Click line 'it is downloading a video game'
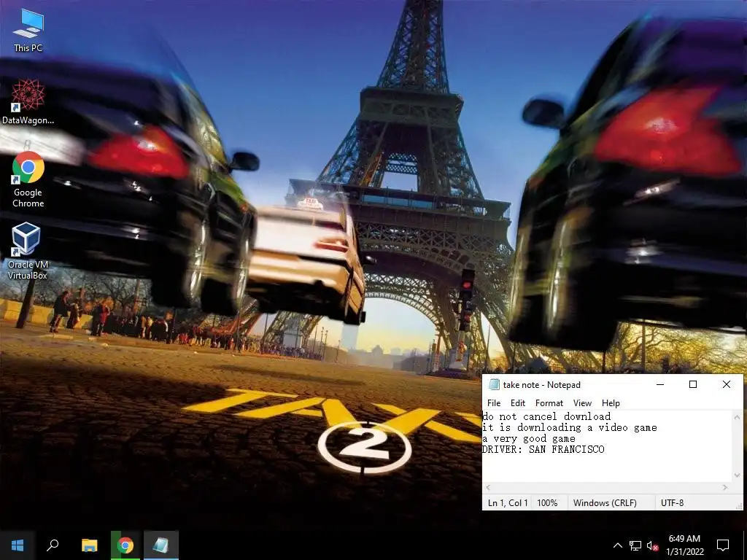This screenshot has width=747, height=560. click(x=570, y=427)
